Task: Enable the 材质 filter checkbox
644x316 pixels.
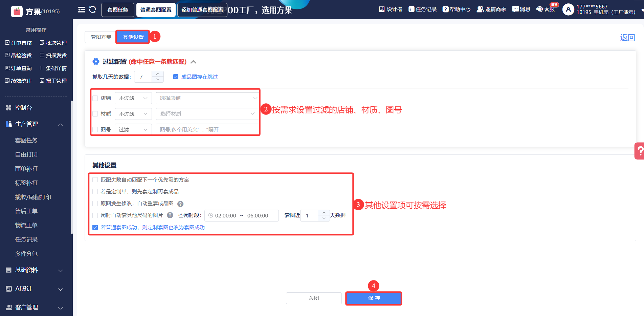Action: pos(95,114)
